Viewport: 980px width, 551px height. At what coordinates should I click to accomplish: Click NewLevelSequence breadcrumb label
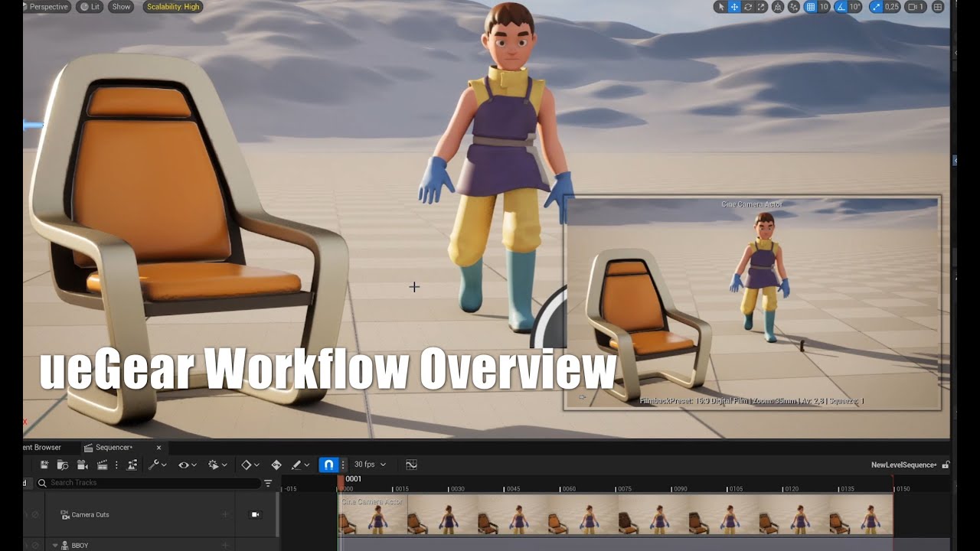(x=903, y=465)
